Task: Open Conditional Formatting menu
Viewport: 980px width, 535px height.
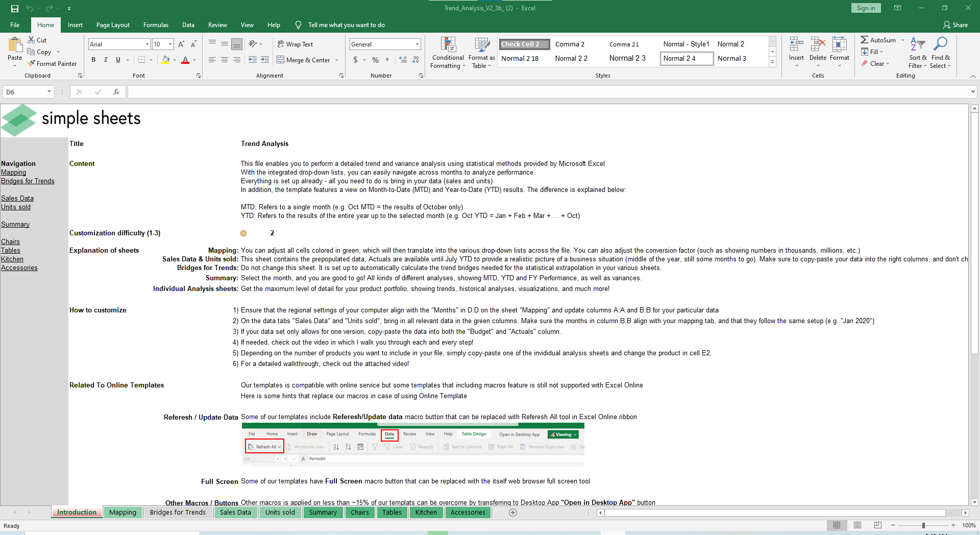Action: [x=448, y=53]
